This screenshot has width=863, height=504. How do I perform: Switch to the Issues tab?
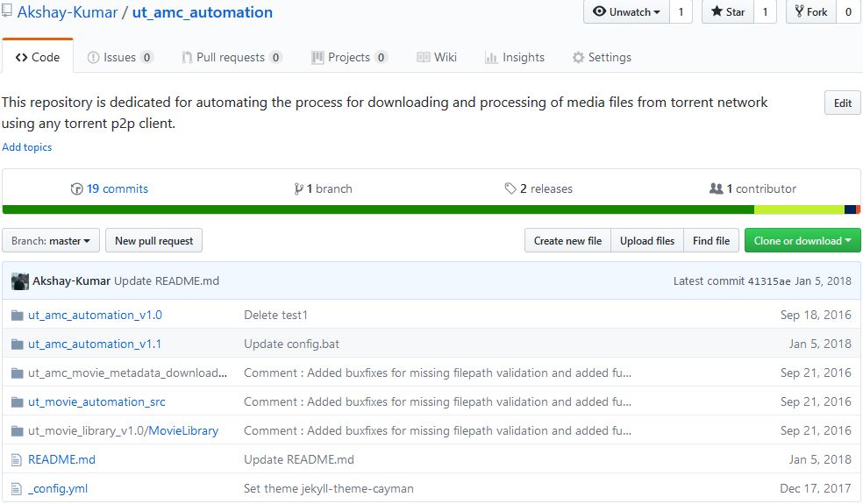click(120, 57)
